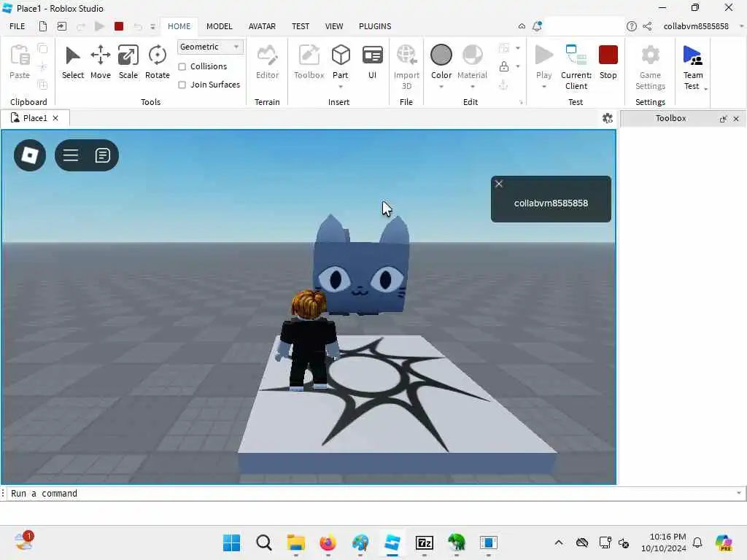This screenshot has width=747, height=560.
Task: Click the Lock tool icon
Action: (x=503, y=66)
